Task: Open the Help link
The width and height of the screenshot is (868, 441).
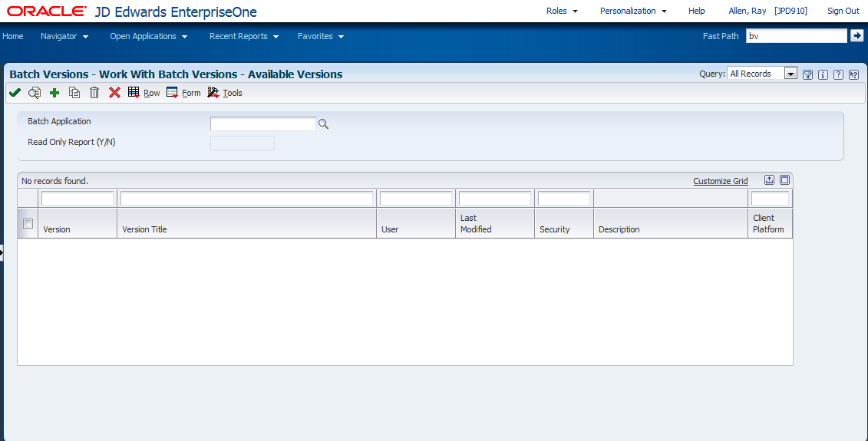Action: 696,11
